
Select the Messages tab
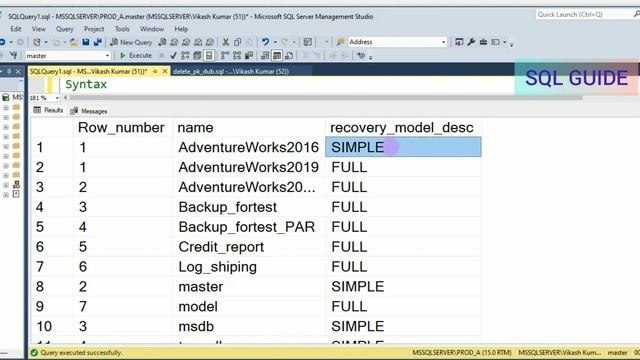point(89,111)
